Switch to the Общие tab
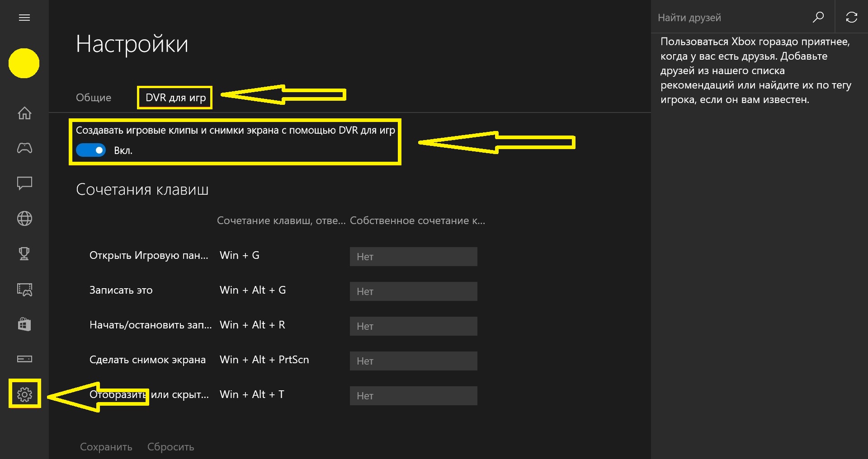This screenshot has width=868, height=459. point(94,98)
